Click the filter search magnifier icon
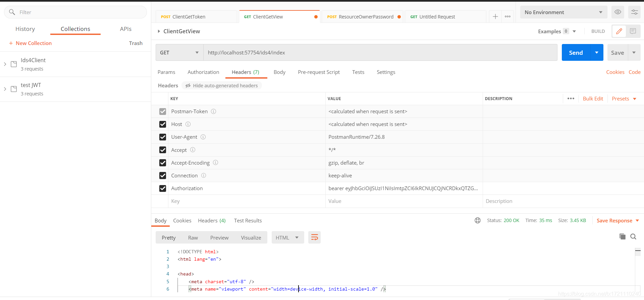Viewport: 644px width, 300px height. 12,12
